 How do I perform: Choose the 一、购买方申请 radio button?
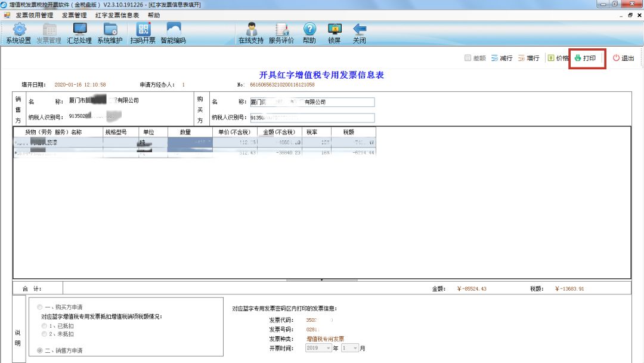click(39, 306)
